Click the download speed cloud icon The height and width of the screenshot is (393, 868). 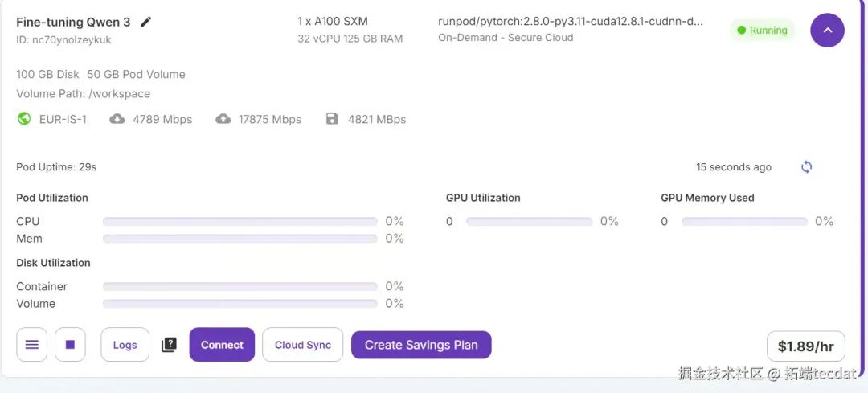[x=117, y=119]
